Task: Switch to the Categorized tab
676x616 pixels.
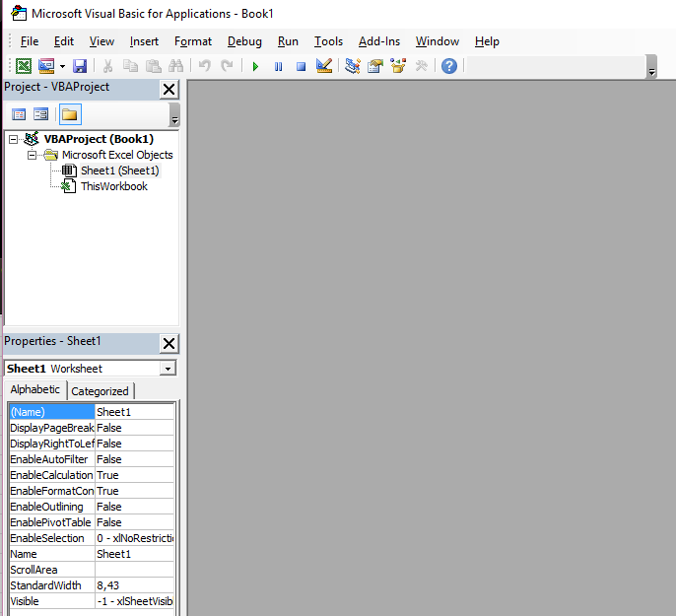Action: point(101,391)
